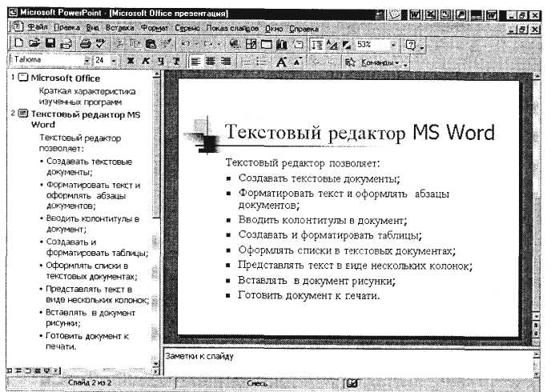Viewport: 555px width, 392px height.
Task: Toggle Expand All outline button
Action: point(316,45)
